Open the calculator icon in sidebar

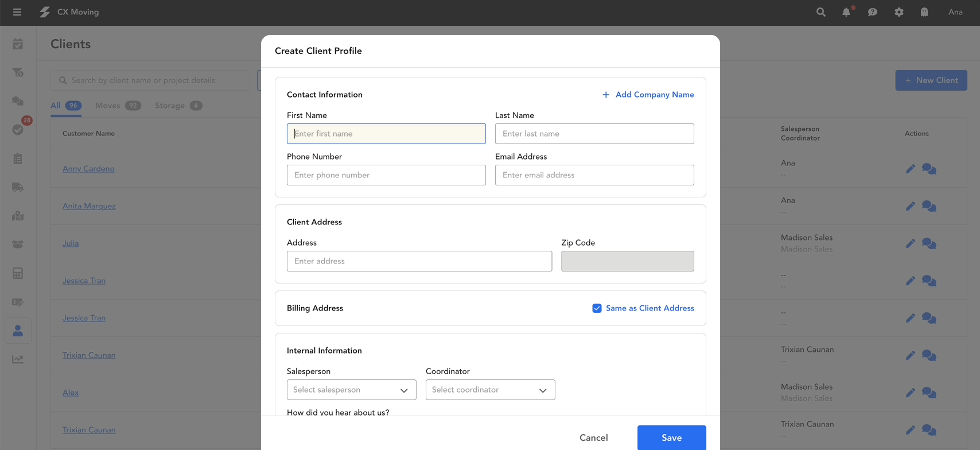[x=18, y=273]
